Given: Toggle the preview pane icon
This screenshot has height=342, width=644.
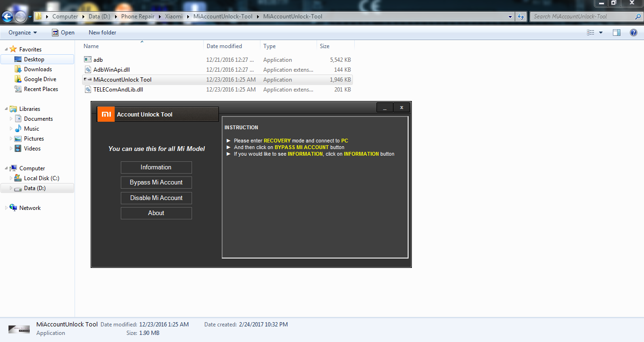Looking at the screenshot, I should 617,33.
